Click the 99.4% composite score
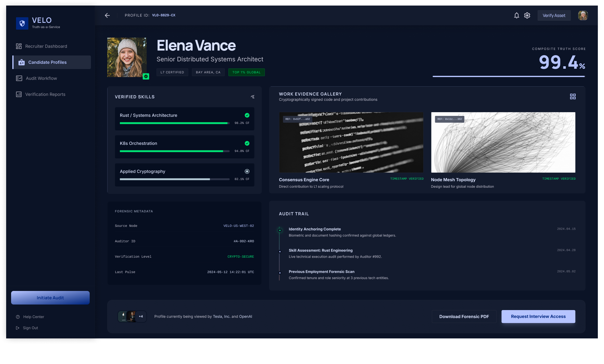Viewport: 604px width, 364px height. (562, 62)
